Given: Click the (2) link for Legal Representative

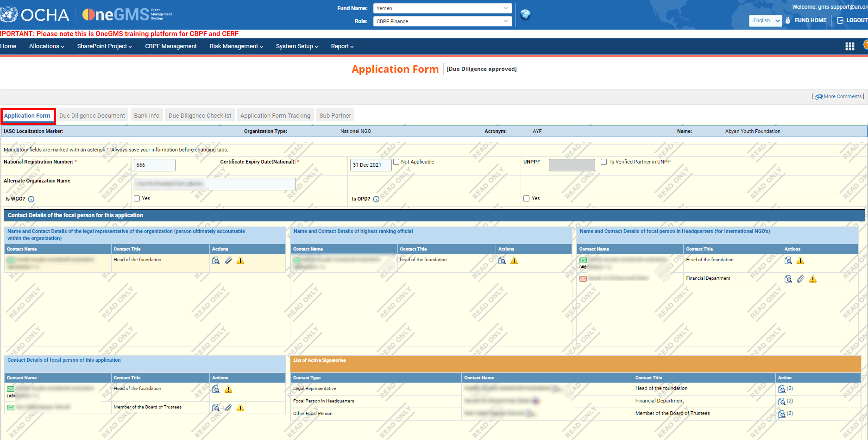Looking at the screenshot, I should (x=790, y=389).
